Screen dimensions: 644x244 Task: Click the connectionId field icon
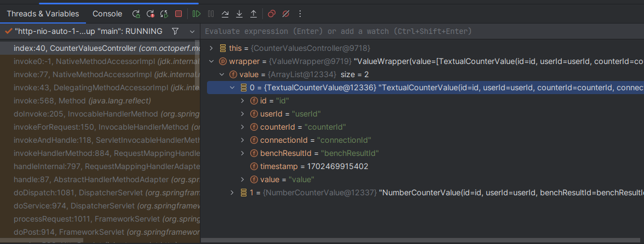tap(254, 140)
